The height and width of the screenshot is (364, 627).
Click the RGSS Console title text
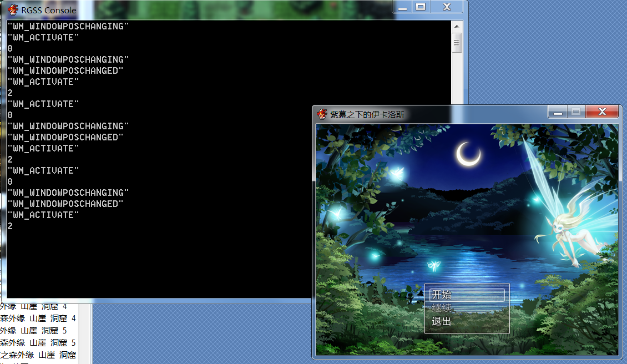click(x=48, y=11)
